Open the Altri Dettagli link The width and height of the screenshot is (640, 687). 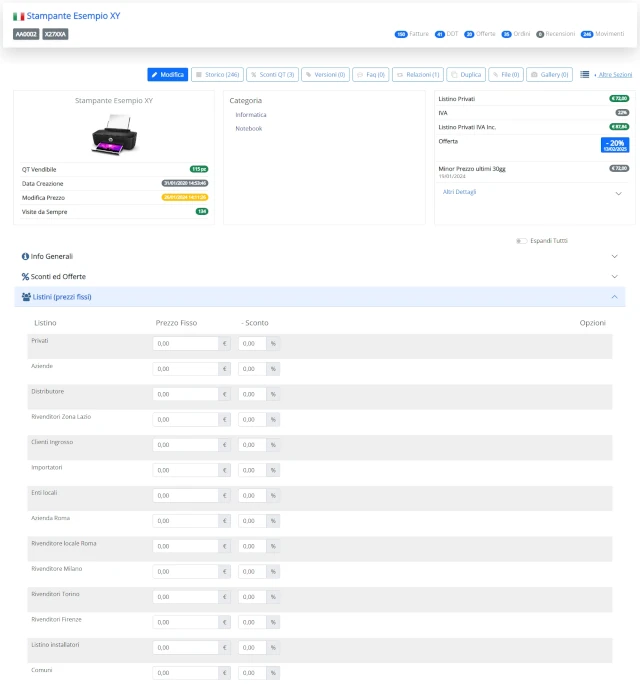point(459,192)
